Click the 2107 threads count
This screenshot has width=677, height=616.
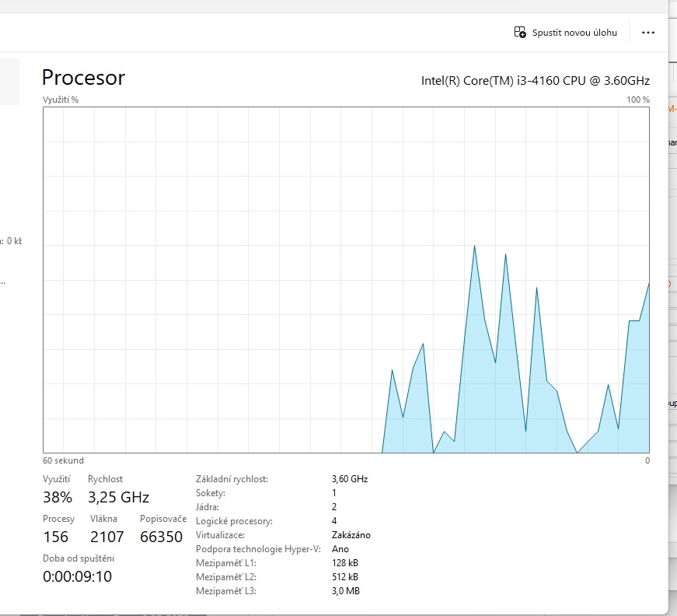tap(106, 537)
